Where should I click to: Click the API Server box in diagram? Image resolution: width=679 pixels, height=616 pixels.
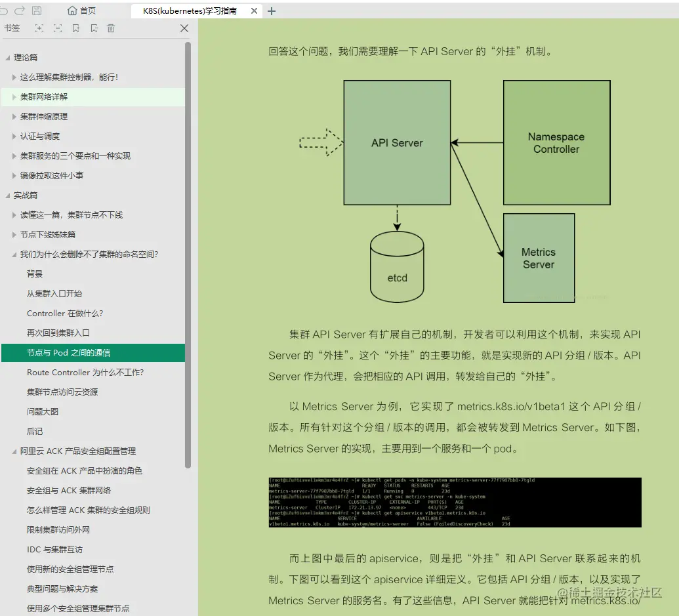click(x=397, y=142)
